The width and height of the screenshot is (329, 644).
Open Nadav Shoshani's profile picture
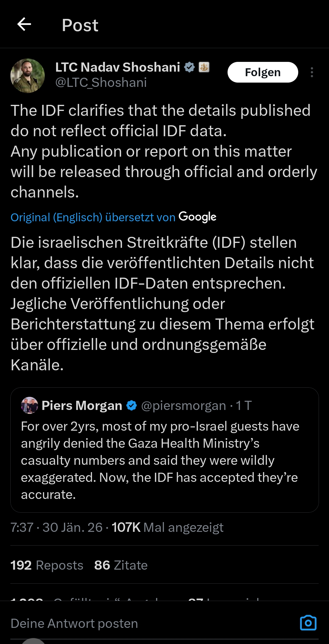point(27,76)
